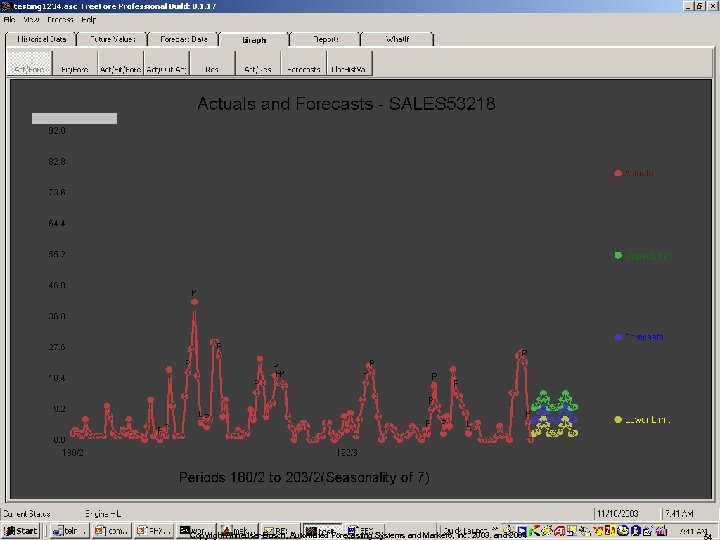The height and width of the screenshot is (540, 720).
Task: Click the yellow Lower Limit legend marker
Action: tap(618, 419)
